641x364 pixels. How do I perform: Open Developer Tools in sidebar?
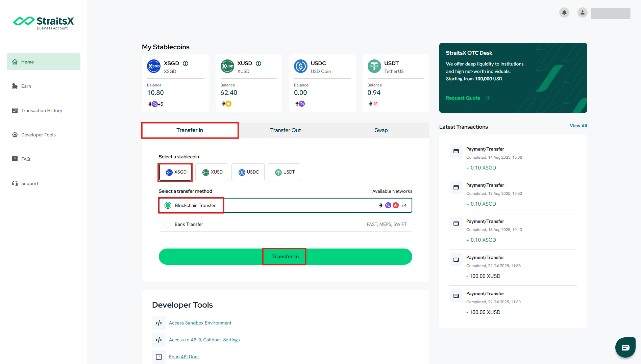coord(44,135)
